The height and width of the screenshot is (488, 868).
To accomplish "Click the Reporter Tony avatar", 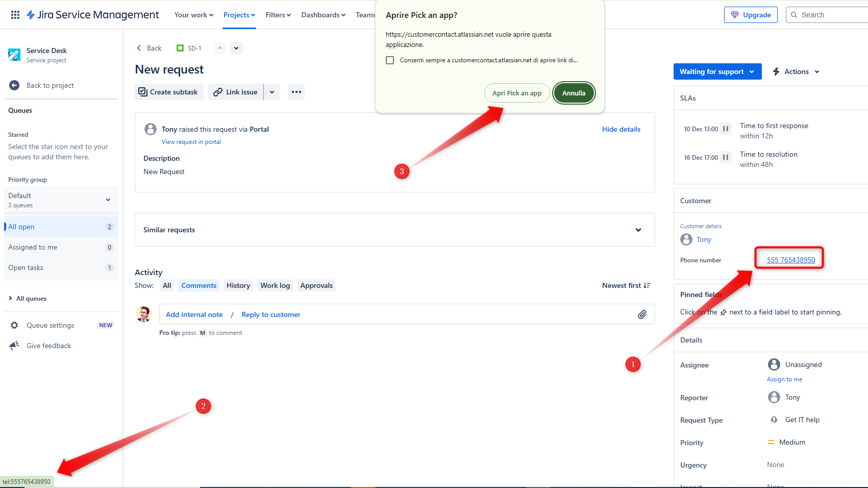I will click(774, 397).
